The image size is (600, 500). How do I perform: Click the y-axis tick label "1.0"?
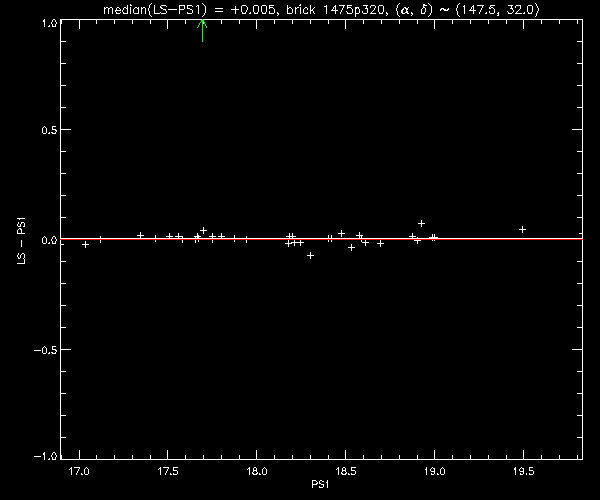[x=49, y=23]
